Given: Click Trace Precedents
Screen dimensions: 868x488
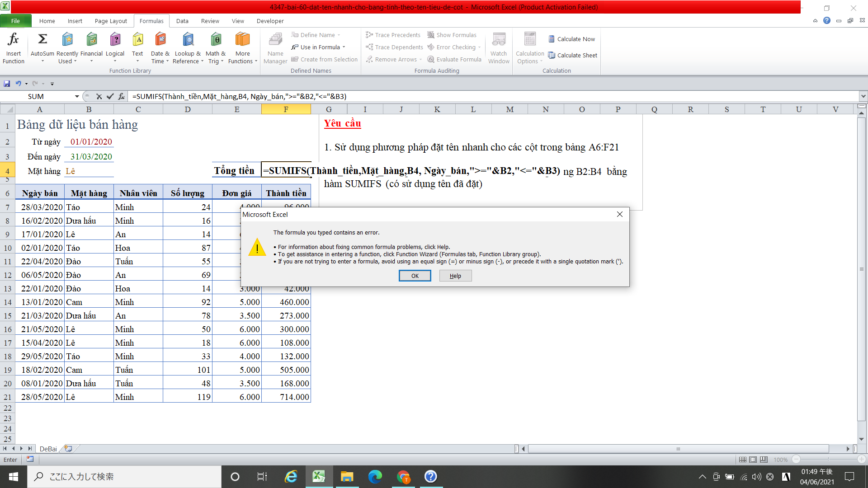Looking at the screenshot, I should click(393, 35).
